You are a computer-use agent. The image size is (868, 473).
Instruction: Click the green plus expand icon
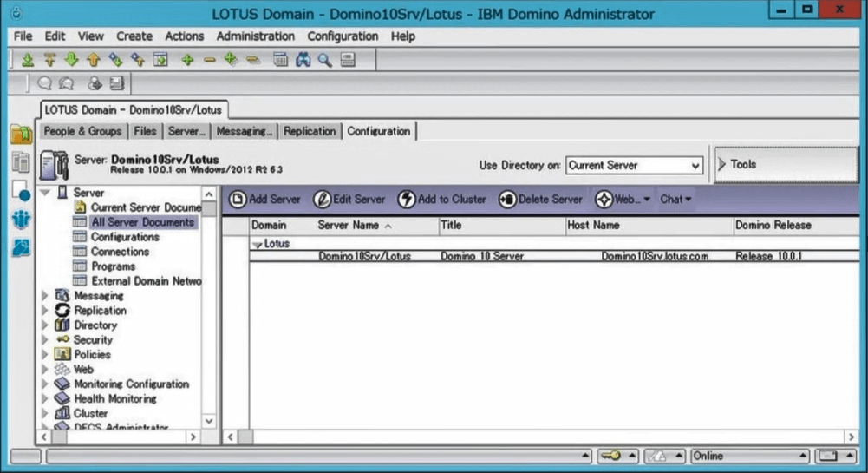(187, 60)
